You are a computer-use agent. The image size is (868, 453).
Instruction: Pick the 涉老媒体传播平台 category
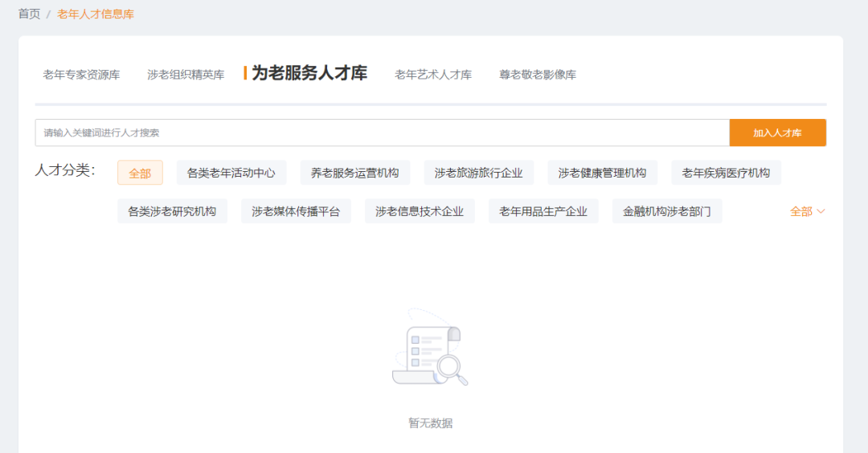[296, 211]
